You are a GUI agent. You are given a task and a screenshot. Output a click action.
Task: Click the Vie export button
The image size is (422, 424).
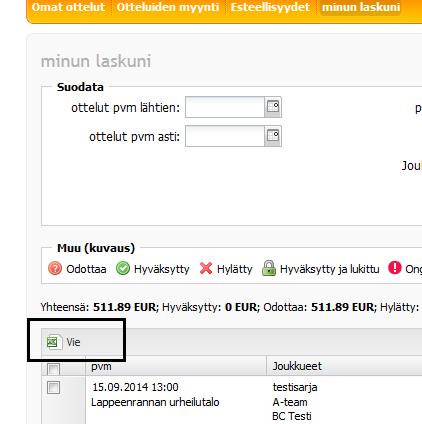pos(64,342)
